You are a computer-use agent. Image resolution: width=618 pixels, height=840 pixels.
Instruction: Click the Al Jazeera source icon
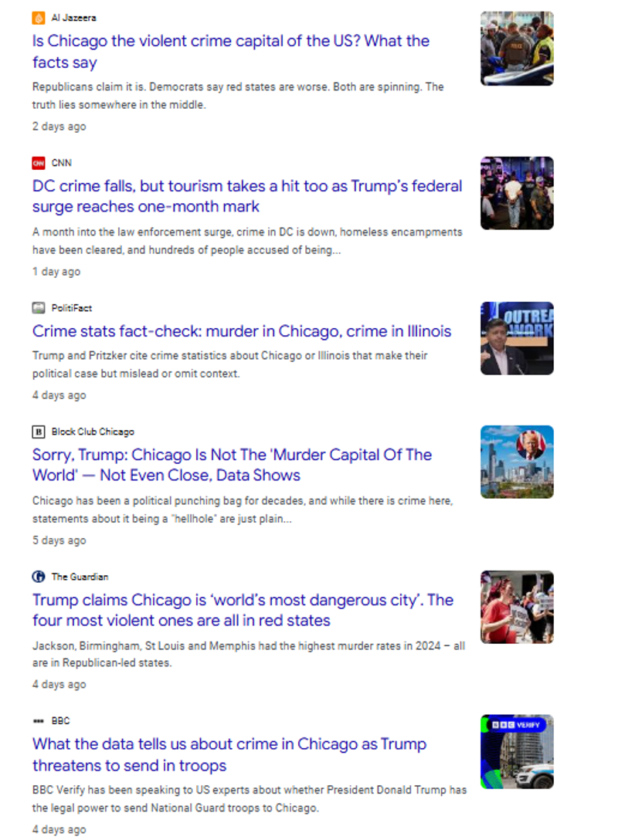39,18
